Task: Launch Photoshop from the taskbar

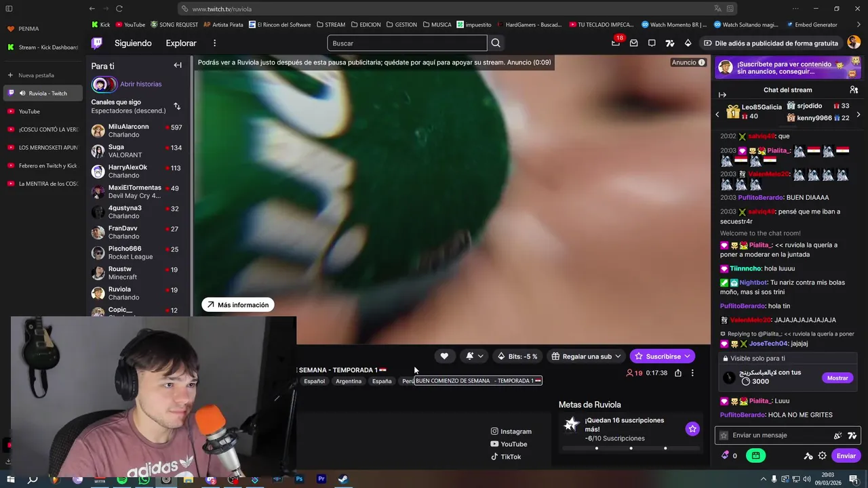Action: click(299, 479)
